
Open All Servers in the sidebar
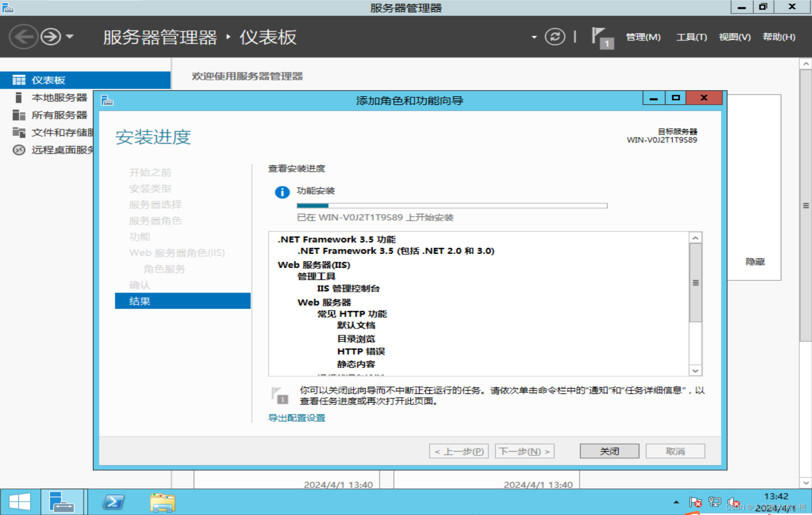coord(59,115)
